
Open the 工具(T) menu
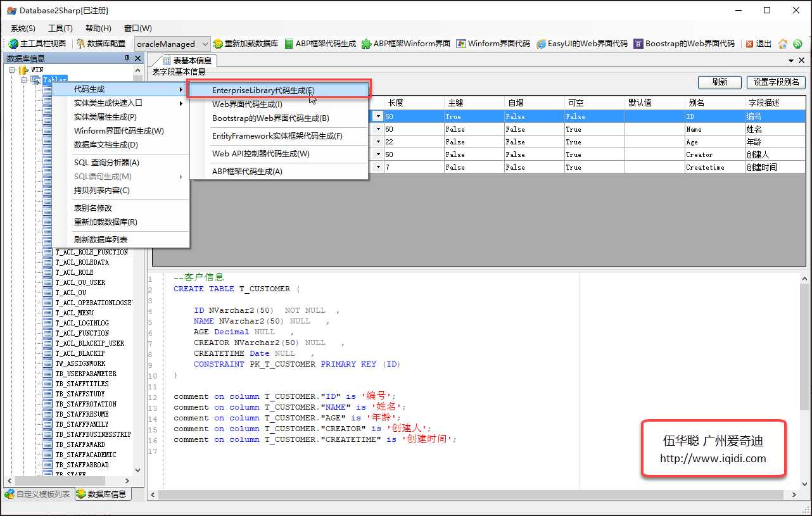click(60, 28)
